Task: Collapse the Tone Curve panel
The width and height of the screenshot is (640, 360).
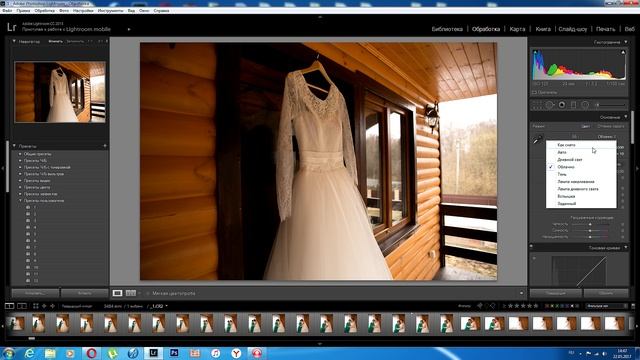Action: coord(625,248)
